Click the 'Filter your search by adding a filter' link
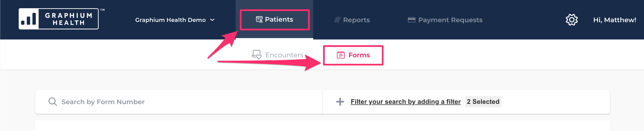Image resolution: width=644 pixels, height=131 pixels. 406,102
